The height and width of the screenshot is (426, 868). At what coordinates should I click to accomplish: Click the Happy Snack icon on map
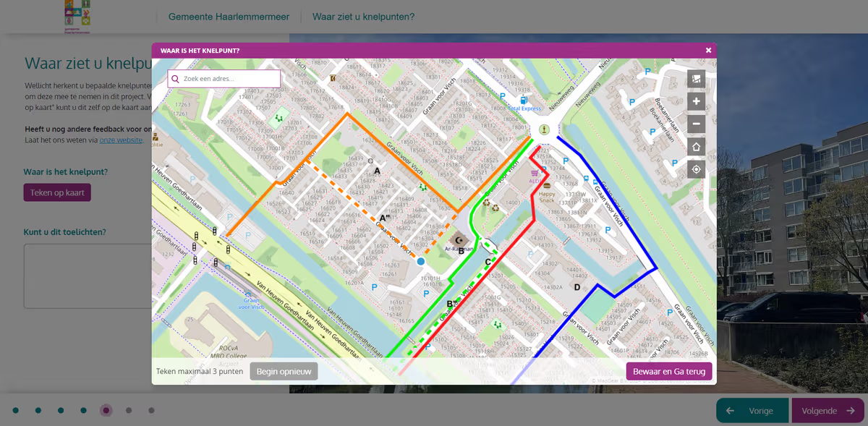tap(548, 186)
